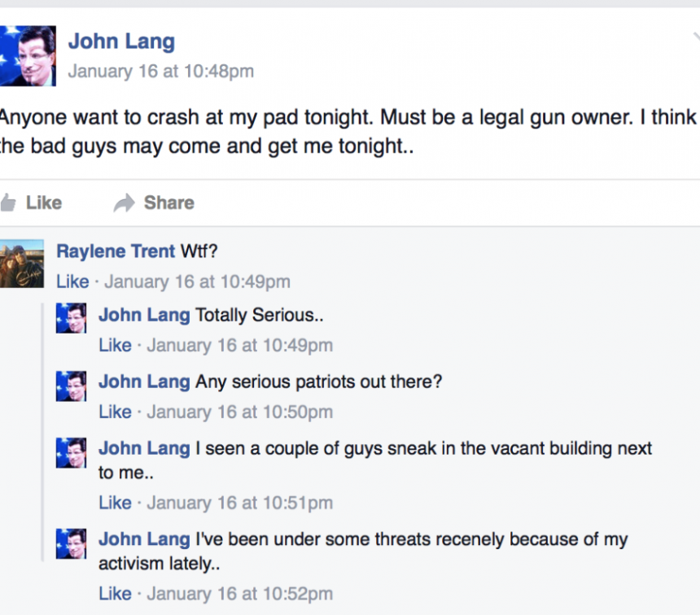Open Raylene Trent's profile name link
The width and height of the screenshot is (700, 615).
[x=116, y=251]
